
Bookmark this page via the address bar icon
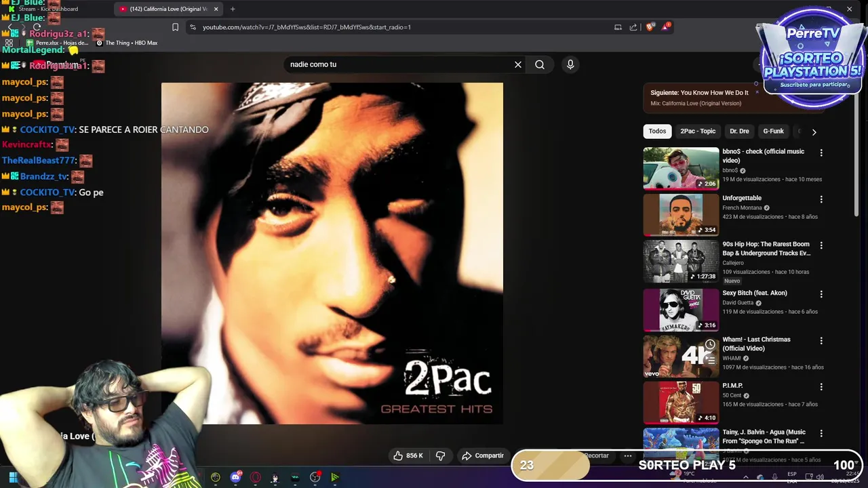pyautogui.click(x=175, y=27)
